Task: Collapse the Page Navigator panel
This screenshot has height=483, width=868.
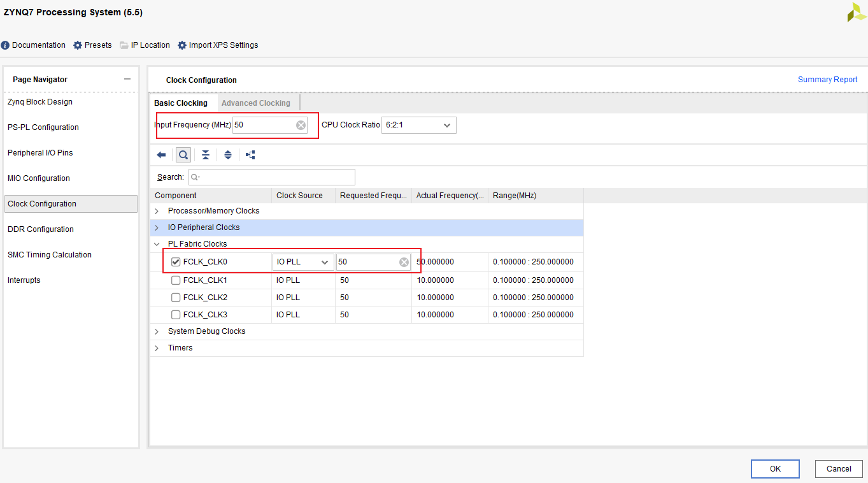Action: [x=127, y=79]
